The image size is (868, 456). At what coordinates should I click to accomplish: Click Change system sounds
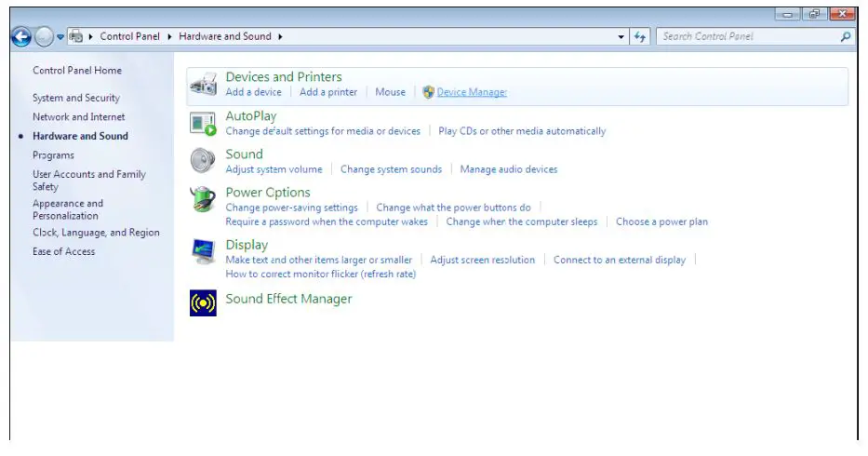(391, 169)
